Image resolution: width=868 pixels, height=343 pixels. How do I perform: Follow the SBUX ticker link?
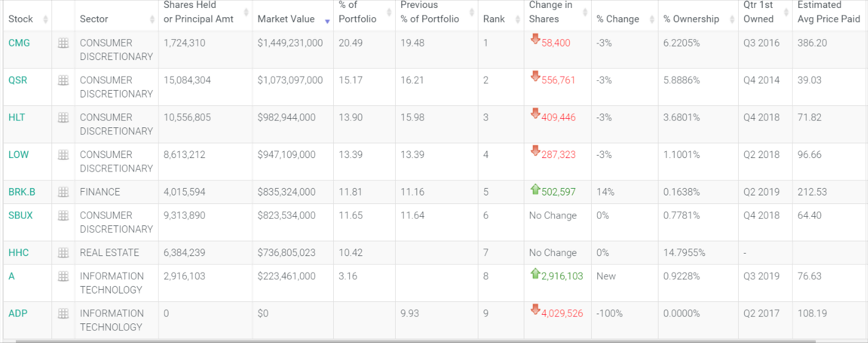pyautogui.click(x=21, y=216)
